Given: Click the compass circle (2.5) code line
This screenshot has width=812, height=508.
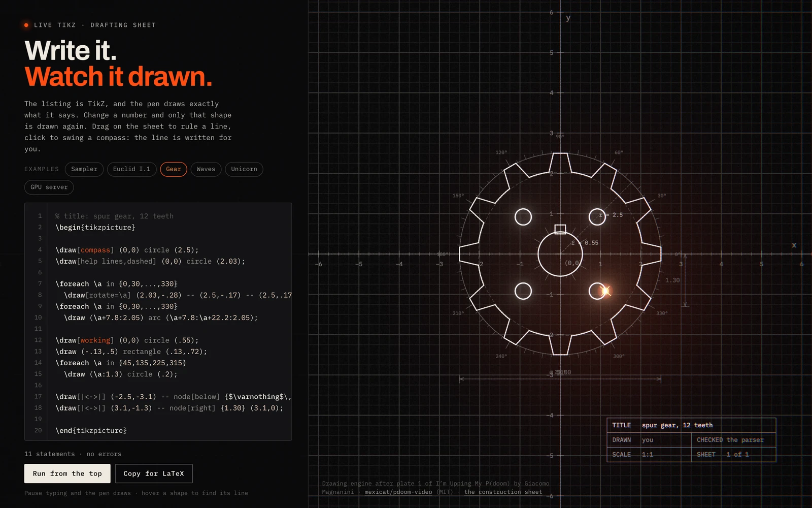Looking at the screenshot, I should [x=127, y=250].
